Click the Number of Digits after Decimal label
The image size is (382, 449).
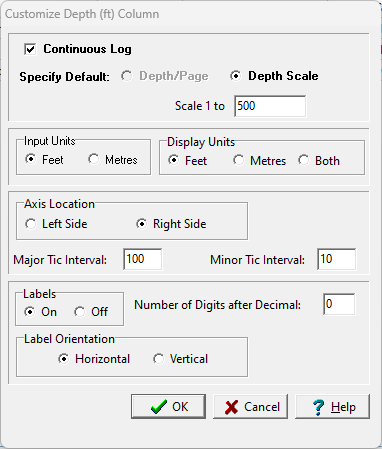pos(217,305)
